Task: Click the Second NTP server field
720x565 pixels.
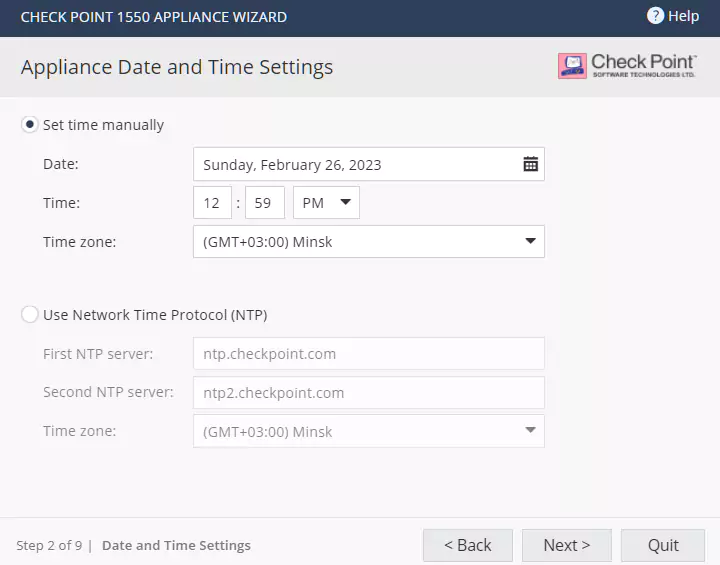Action: tap(368, 393)
